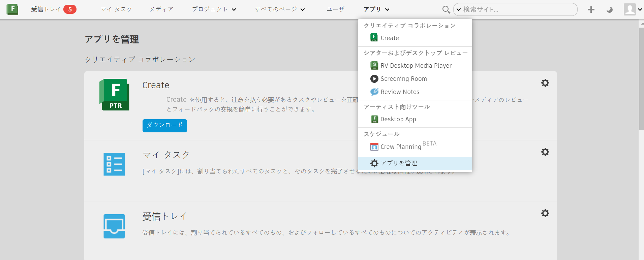Open settings gear for マイ タスク app
The image size is (644, 260).
coord(545,152)
